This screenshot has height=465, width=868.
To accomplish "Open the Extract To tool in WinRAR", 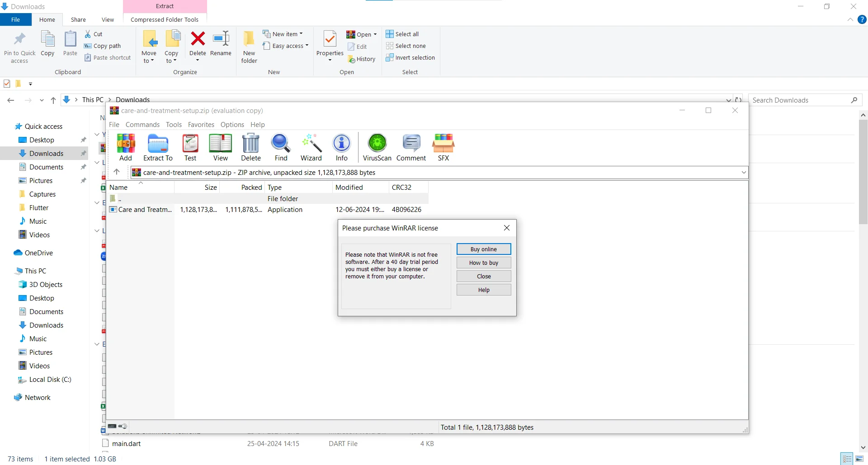I will tap(158, 147).
